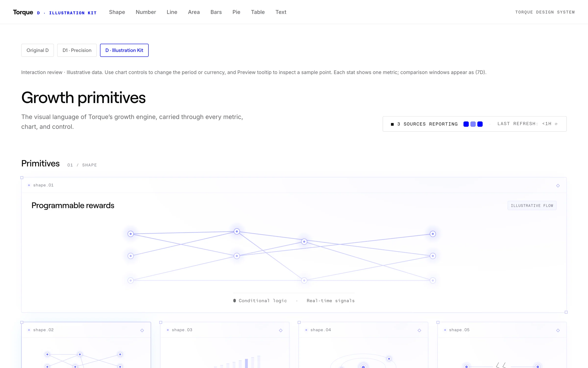Click the Real-time signals legend label

pyautogui.click(x=331, y=301)
